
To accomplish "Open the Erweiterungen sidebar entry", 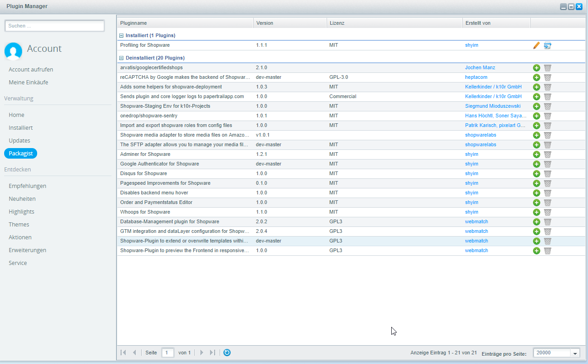I will click(28, 250).
